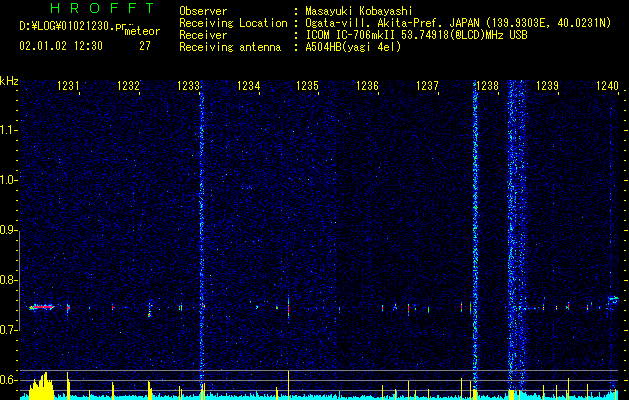
Task: Click the 0.9 frequency axis label
Action: (x=8, y=230)
